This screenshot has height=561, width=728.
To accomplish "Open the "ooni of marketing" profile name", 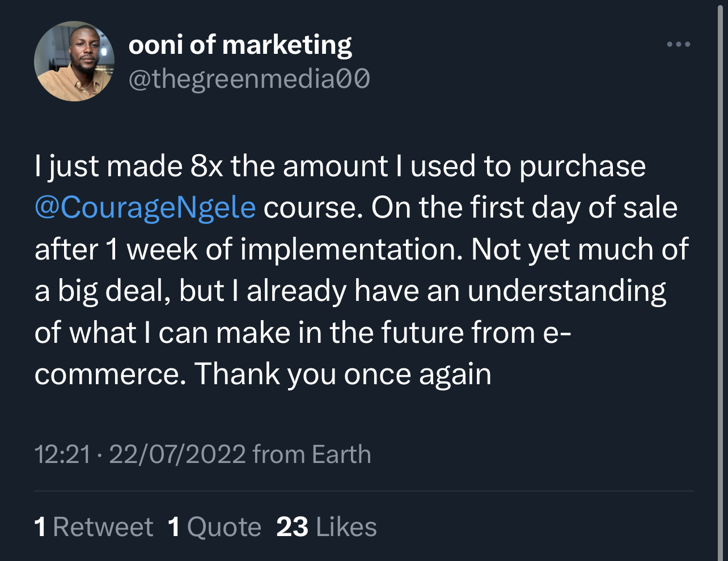I will (x=240, y=45).
